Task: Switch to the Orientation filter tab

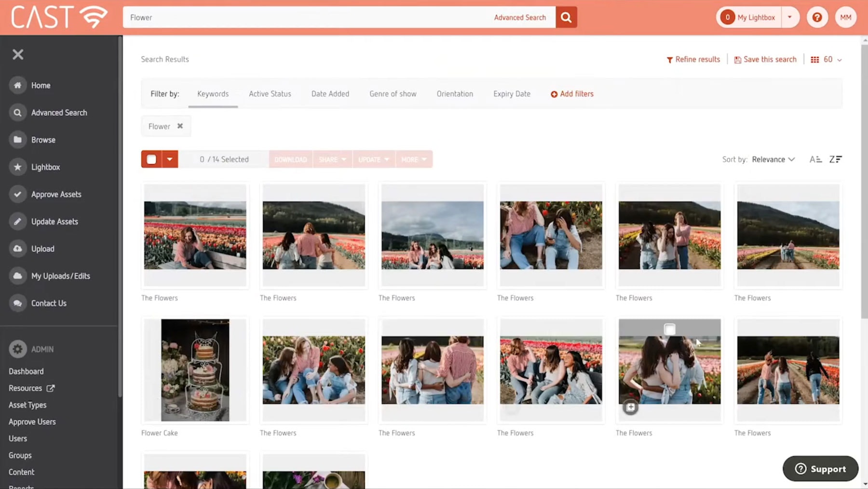Action: [455, 94]
